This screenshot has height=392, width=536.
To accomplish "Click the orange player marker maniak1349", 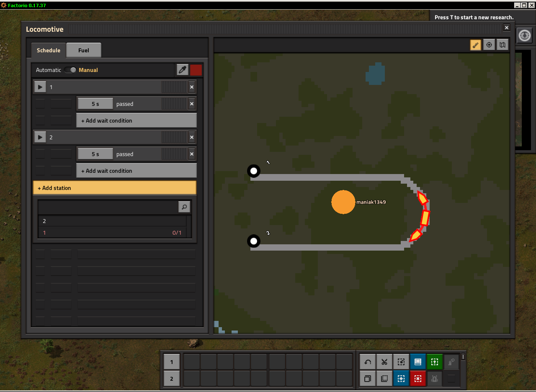I will tap(343, 202).
